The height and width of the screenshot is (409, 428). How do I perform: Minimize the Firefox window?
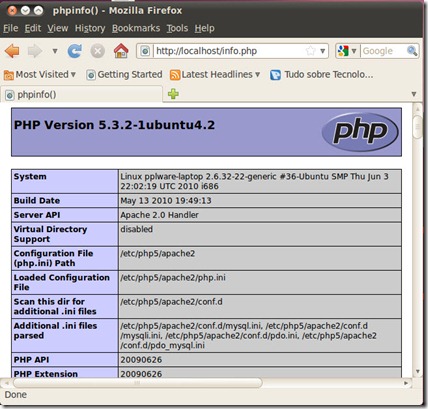[x=25, y=11]
